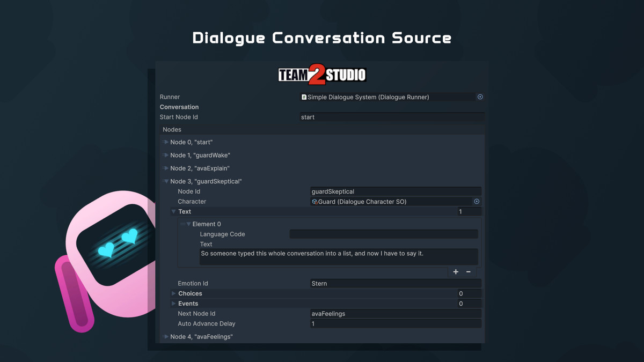Click the Language Code label
The image size is (644, 362).
[x=222, y=234]
